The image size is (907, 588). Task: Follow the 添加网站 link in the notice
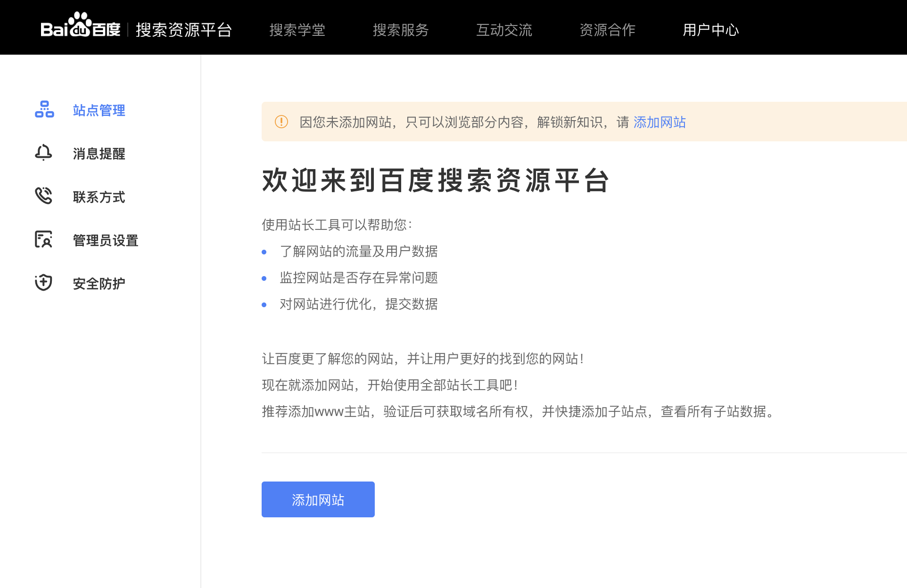[660, 122]
